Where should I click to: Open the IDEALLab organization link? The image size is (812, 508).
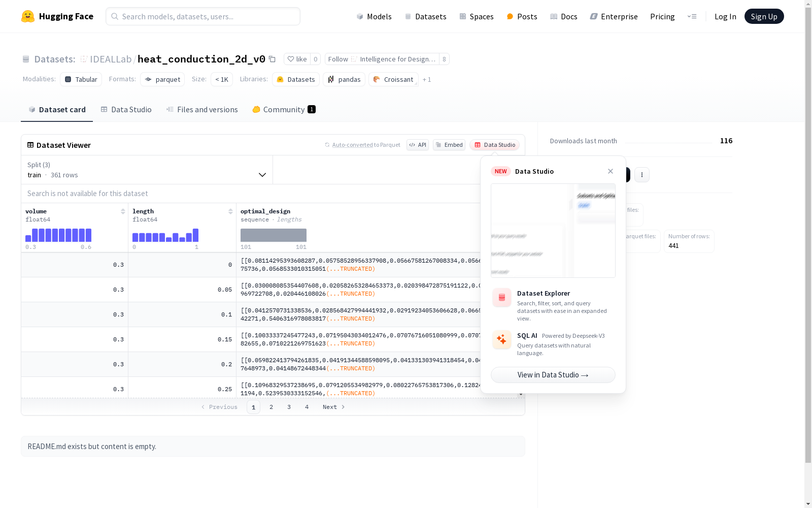tap(111, 59)
